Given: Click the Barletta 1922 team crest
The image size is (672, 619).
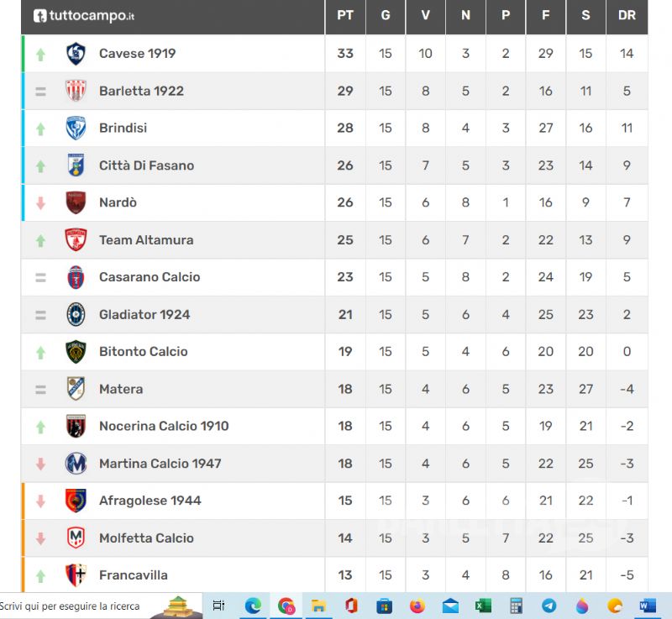Looking at the screenshot, I should (76, 91).
